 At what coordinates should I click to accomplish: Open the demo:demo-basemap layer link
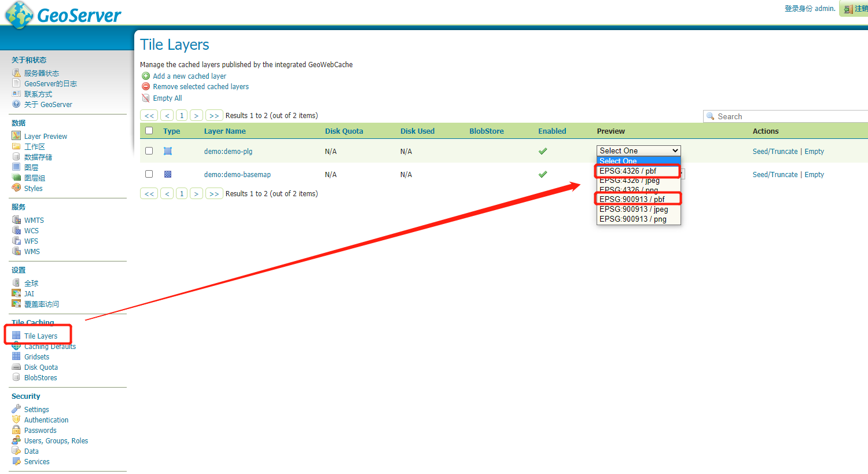[237, 175]
